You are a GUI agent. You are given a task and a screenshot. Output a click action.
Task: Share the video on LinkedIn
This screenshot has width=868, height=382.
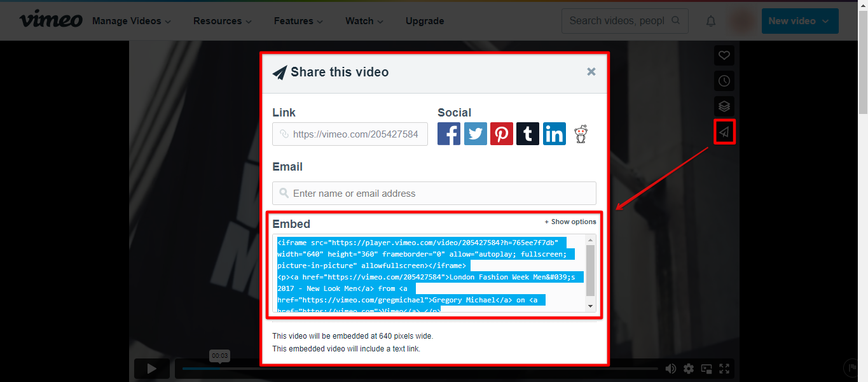(555, 134)
